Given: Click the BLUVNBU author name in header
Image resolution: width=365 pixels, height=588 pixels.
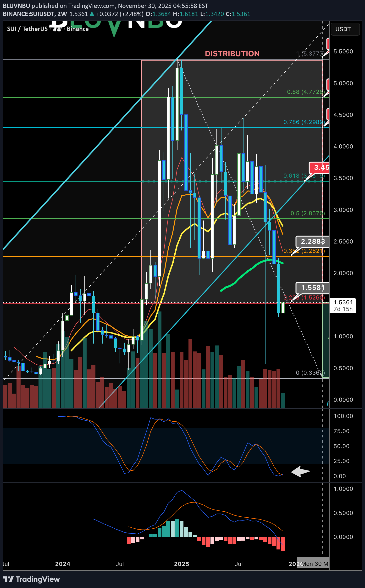Looking at the screenshot, I should (x=16, y=6).
